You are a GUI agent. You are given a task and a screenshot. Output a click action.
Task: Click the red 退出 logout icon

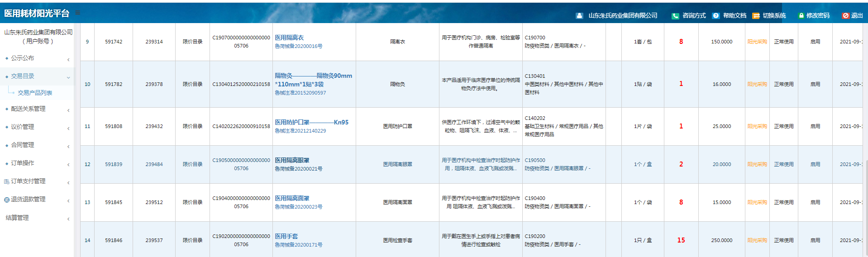pyautogui.click(x=845, y=16)
